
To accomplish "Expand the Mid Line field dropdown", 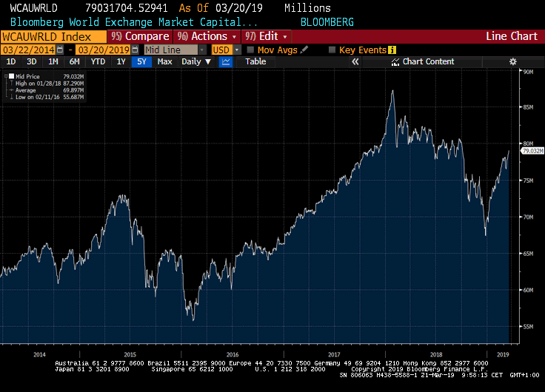I will (202, 50).
